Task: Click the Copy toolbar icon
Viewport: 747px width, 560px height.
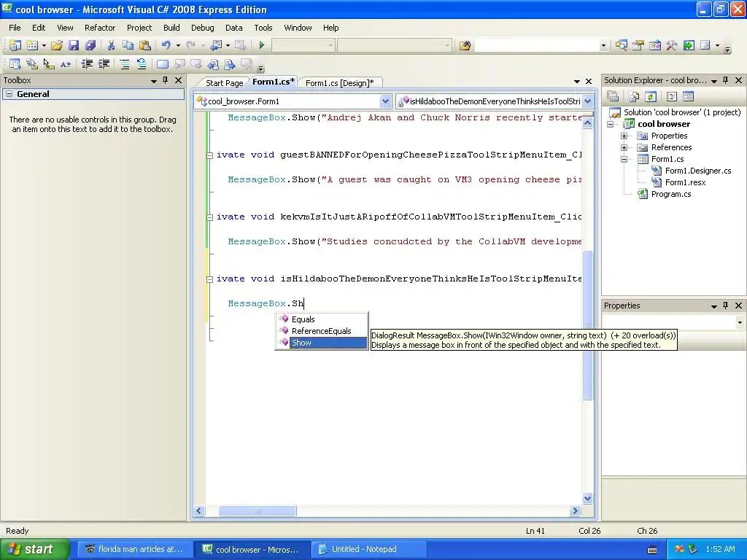Action: (128, 45)
